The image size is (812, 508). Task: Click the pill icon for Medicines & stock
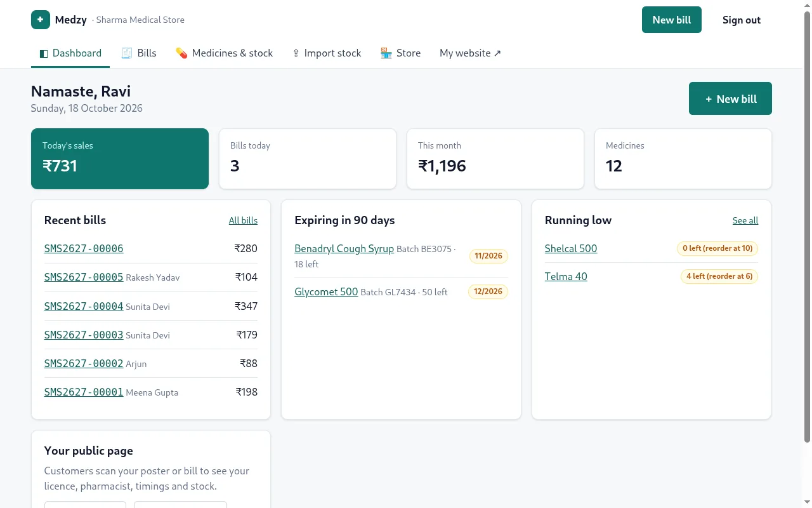[x=181, y=53]
